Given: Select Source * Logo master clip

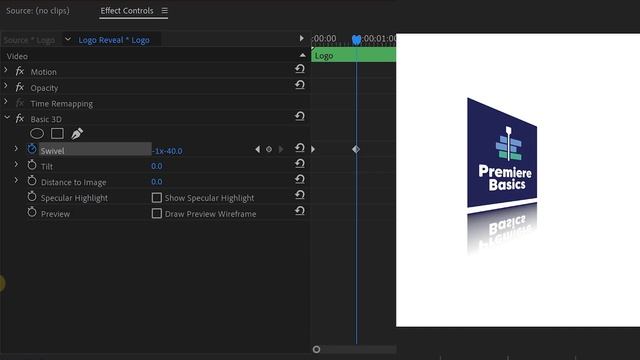Looking at the screenshot, I should pyautogui.click(x=29, y=40).
